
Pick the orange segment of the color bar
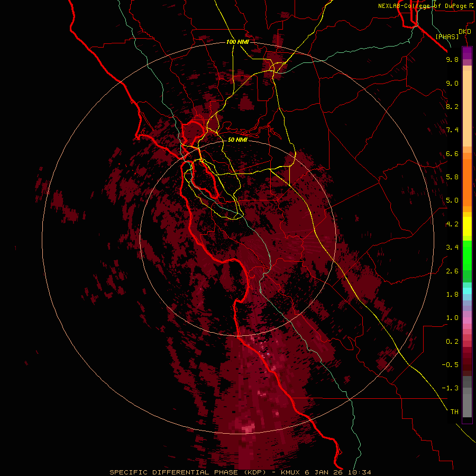tap(467, 182)
